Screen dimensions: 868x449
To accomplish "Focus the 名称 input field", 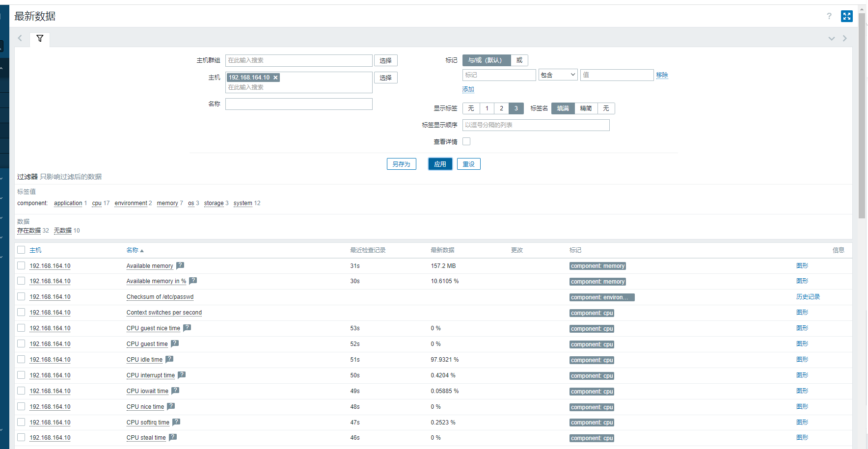I will [x=299, y=104].
